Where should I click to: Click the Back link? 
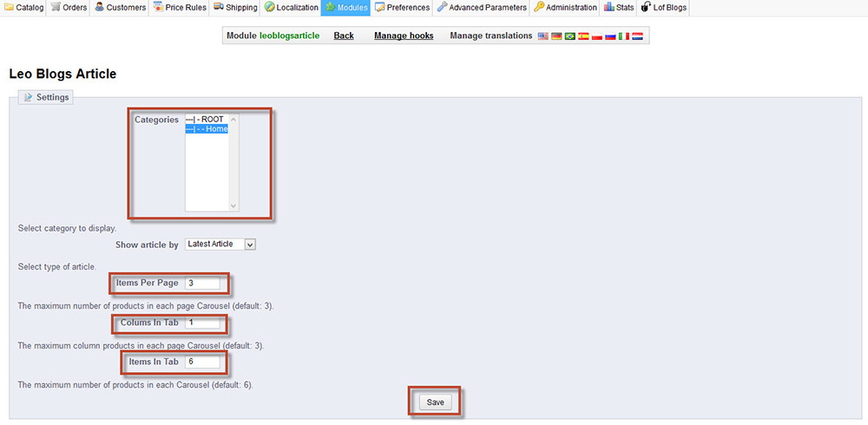tap(344, 36)
